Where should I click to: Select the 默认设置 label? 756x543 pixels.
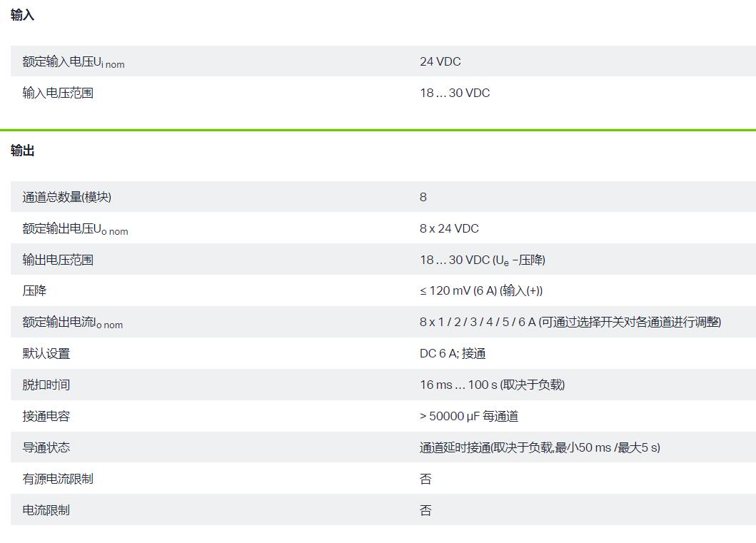point(46,353)
